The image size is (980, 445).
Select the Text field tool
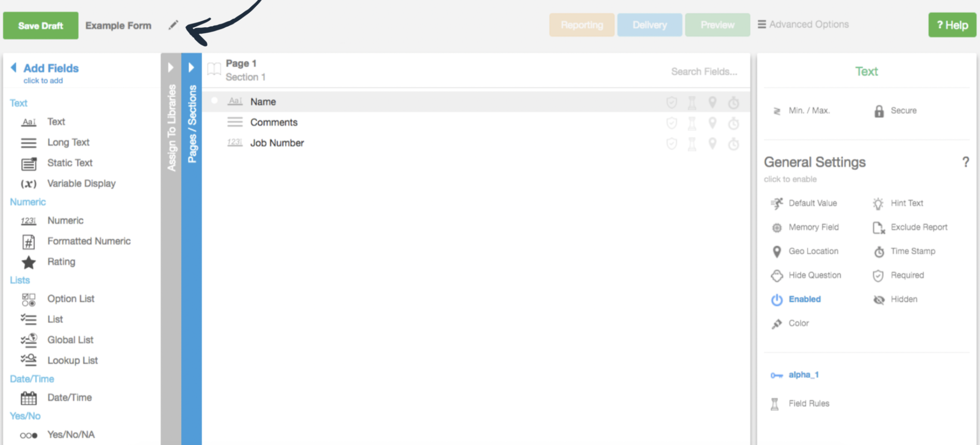click(x=56, y=122)
